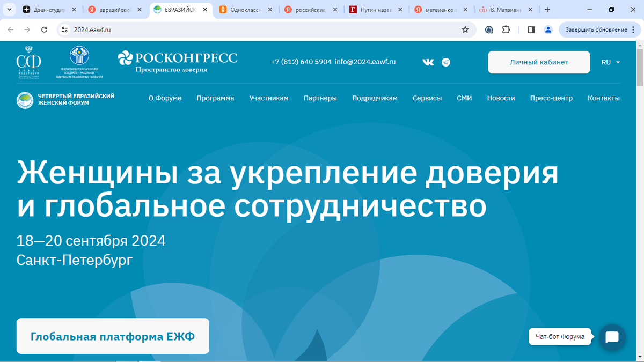Screen dimensions: 644x362
Task: Open the Участникам menu item
Action: tap(269, 98)
